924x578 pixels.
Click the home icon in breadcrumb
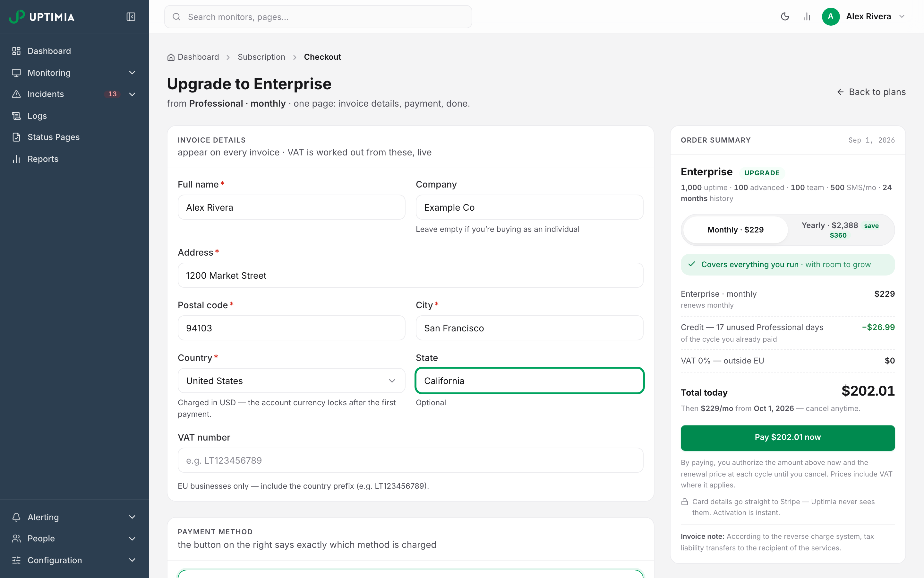click(171, 57)
